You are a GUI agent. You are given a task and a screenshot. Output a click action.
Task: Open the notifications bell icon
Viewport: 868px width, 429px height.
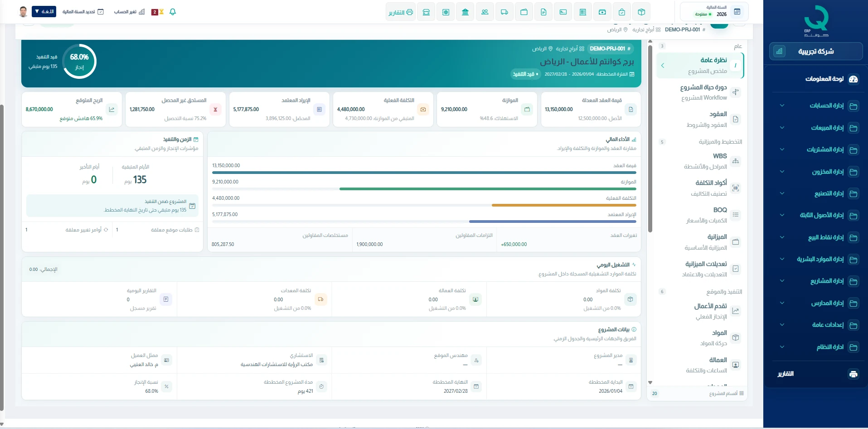coord(173,12)
